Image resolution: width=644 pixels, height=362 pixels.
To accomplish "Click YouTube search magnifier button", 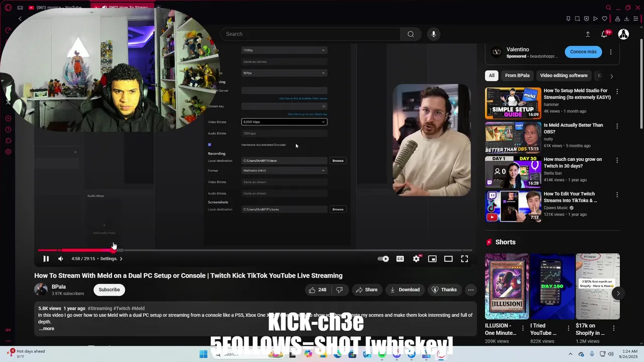I will (x=411, y=34).
